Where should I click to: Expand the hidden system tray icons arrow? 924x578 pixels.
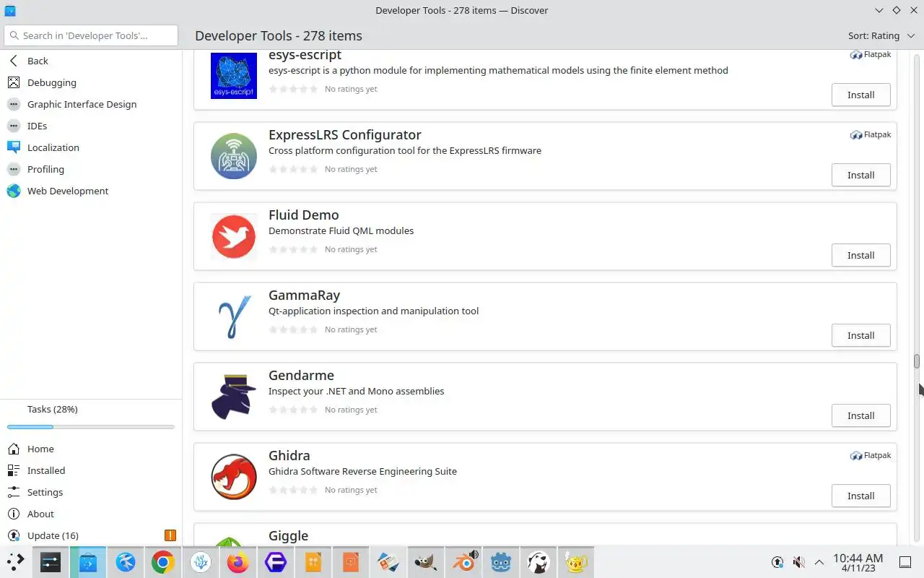819,562
